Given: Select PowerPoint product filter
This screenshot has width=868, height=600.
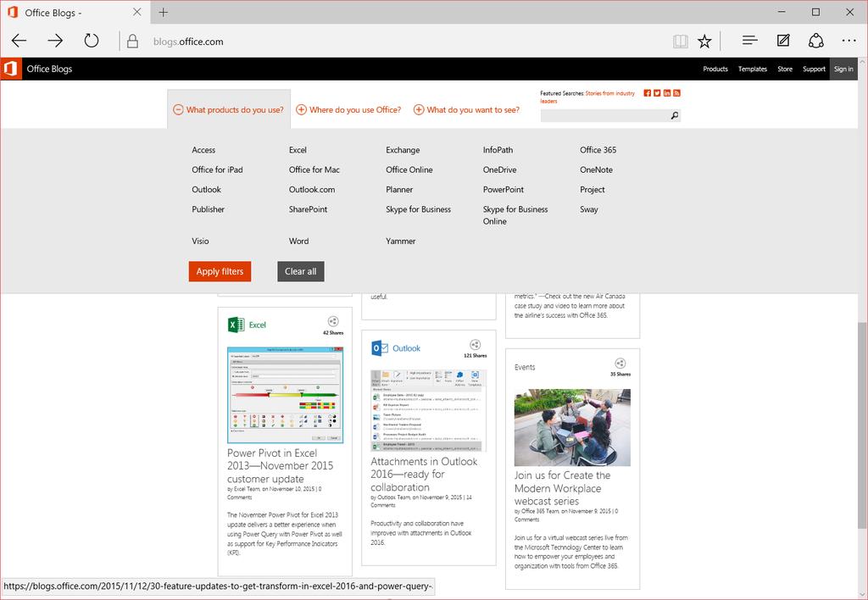Looking at the screenshot, I should (x=504, y=190).
